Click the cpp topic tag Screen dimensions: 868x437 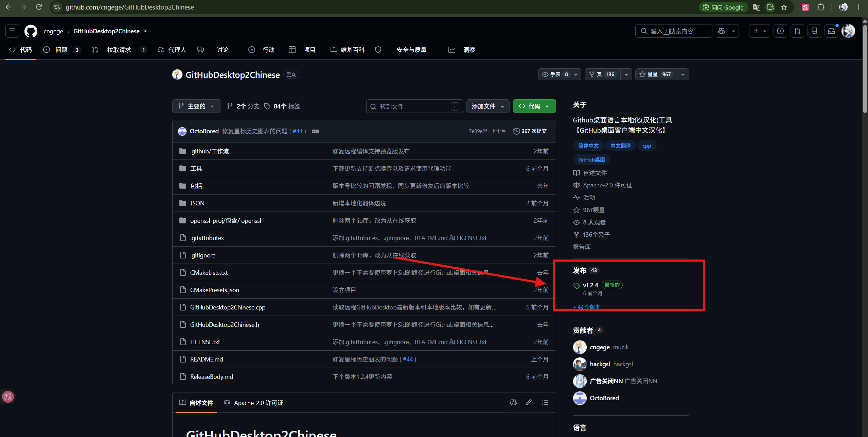coord(646,146)
